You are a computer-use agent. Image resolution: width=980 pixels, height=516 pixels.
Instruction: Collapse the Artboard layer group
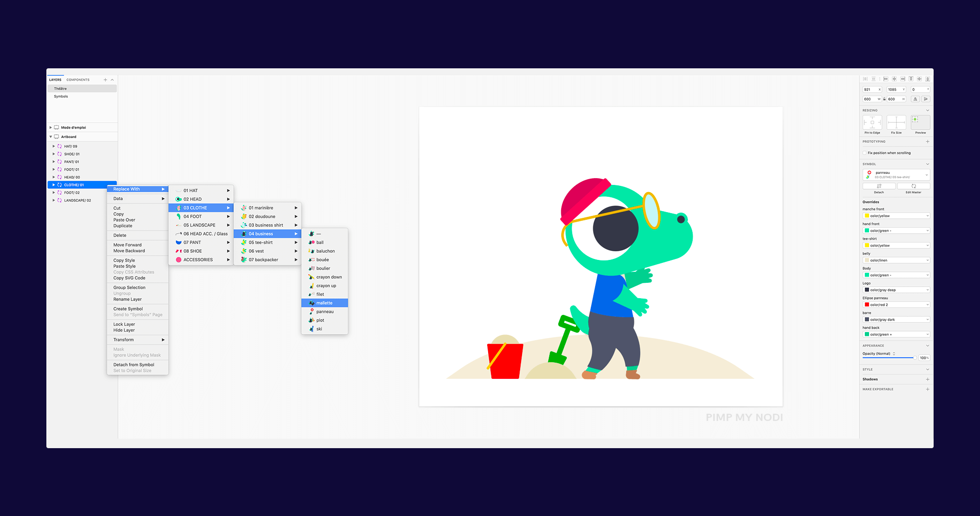(51, 137)
